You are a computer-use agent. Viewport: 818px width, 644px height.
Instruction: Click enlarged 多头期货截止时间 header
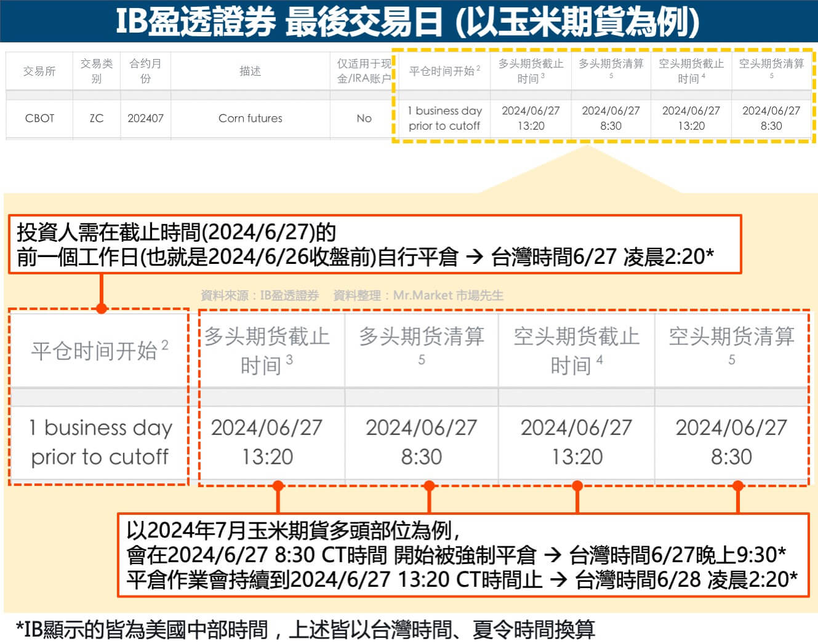coord(267,351)
